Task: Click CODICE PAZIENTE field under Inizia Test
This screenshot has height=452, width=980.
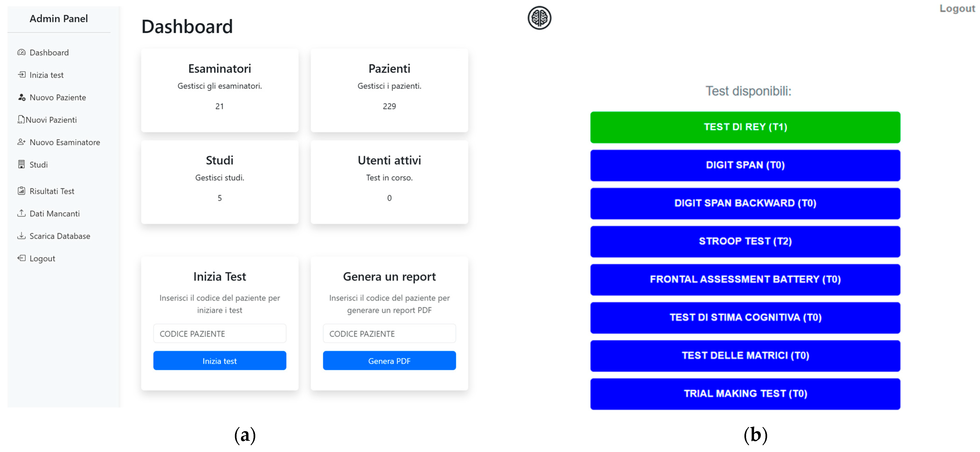Action: 219,333
